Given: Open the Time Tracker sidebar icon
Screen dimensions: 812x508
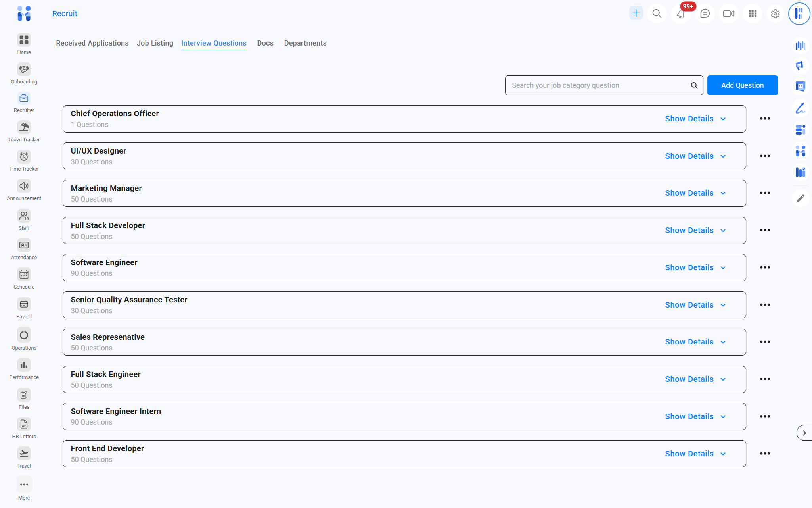Looking at the screenshot, I should tap(24, 157).
